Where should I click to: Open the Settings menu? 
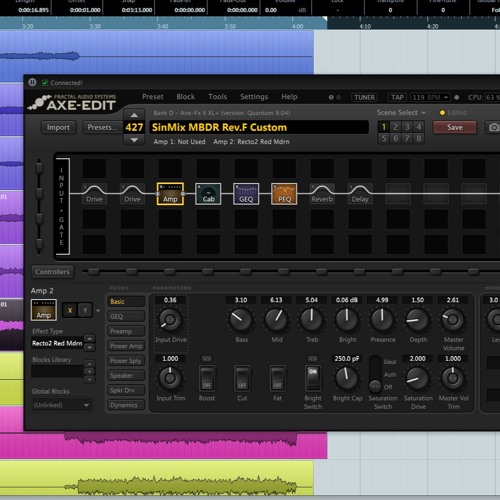(254, 97)
